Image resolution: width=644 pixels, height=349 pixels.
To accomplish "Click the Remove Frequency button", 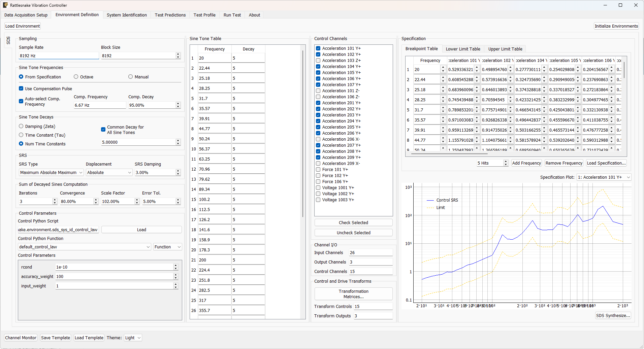I will (564, 163).
